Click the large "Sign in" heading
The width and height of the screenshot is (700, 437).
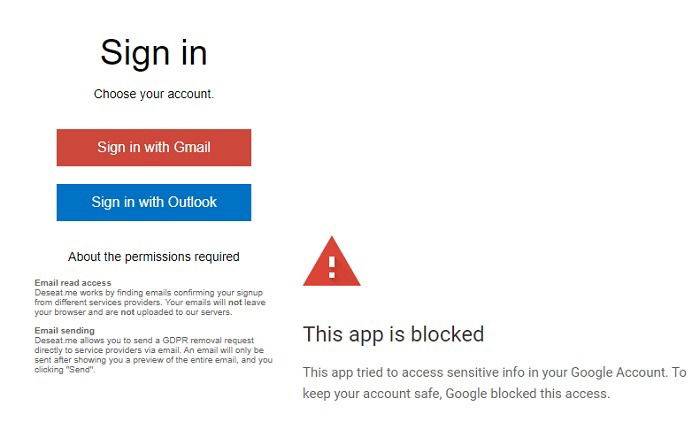(153, 51)
